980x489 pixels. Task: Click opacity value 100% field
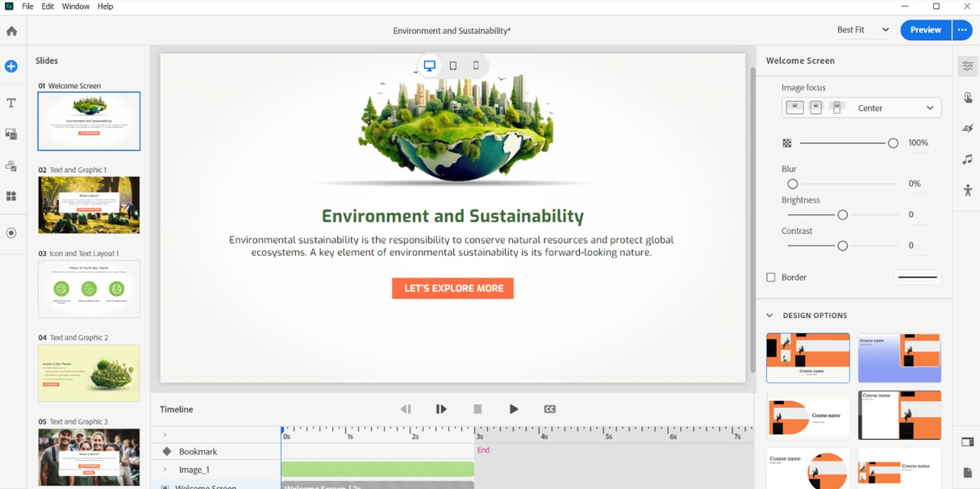(918, 143)
